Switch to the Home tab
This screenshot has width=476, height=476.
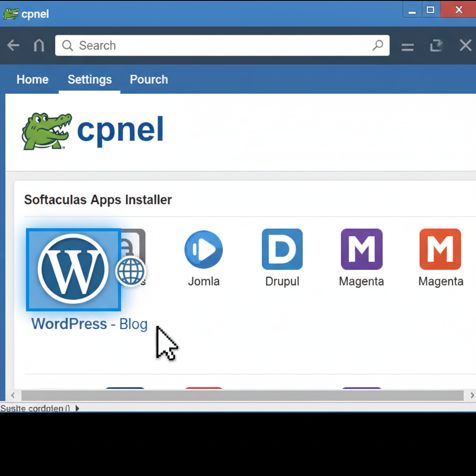33,79
